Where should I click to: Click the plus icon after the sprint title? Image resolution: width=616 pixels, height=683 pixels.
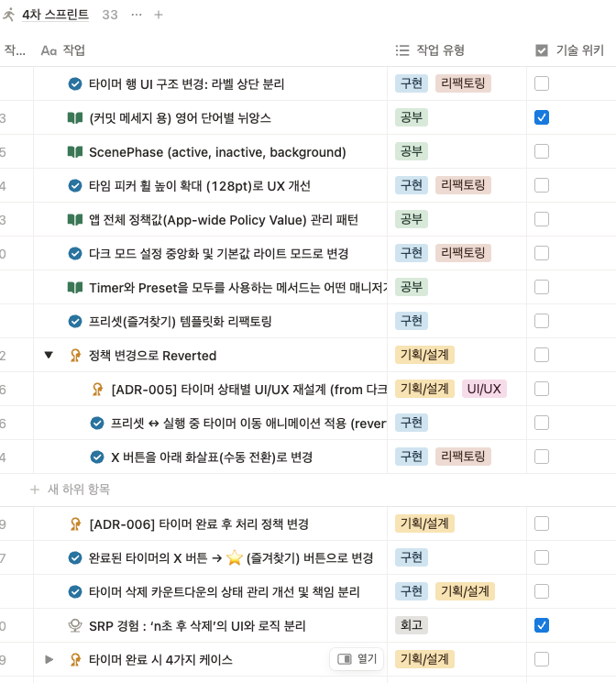[159, 15]
